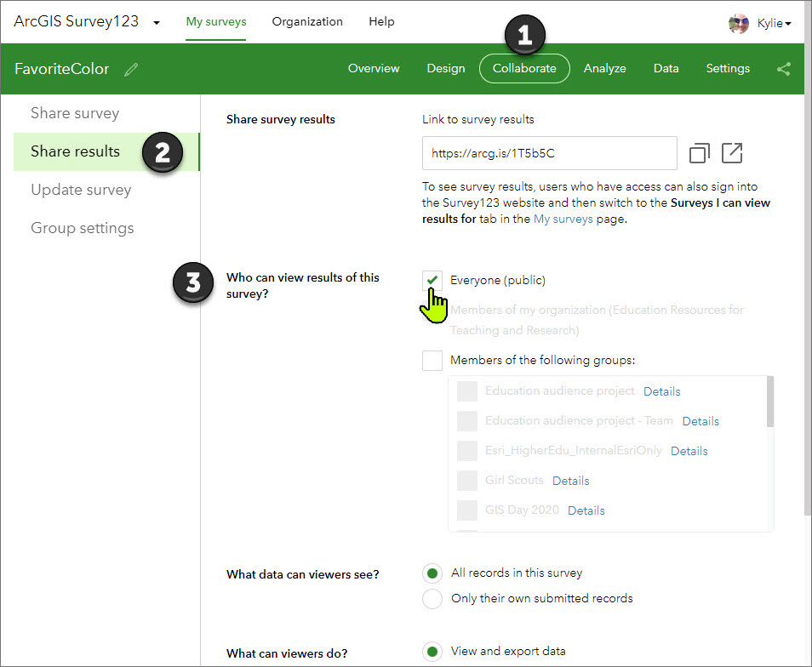
Task: Open the Organization menu
Action: (x=307, y=22)
